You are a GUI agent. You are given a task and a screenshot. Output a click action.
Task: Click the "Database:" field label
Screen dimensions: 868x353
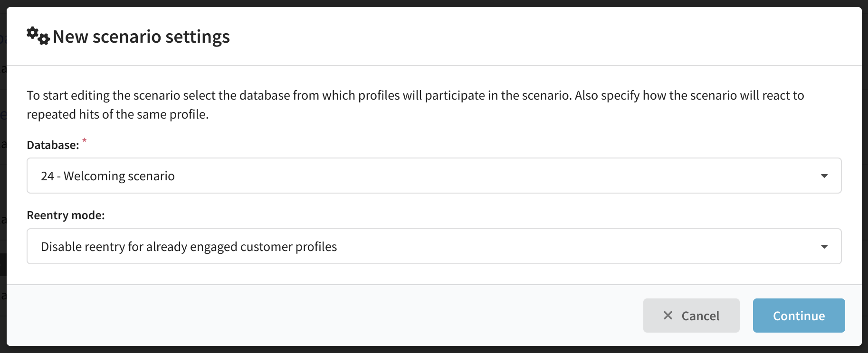(x=53, y=145)
